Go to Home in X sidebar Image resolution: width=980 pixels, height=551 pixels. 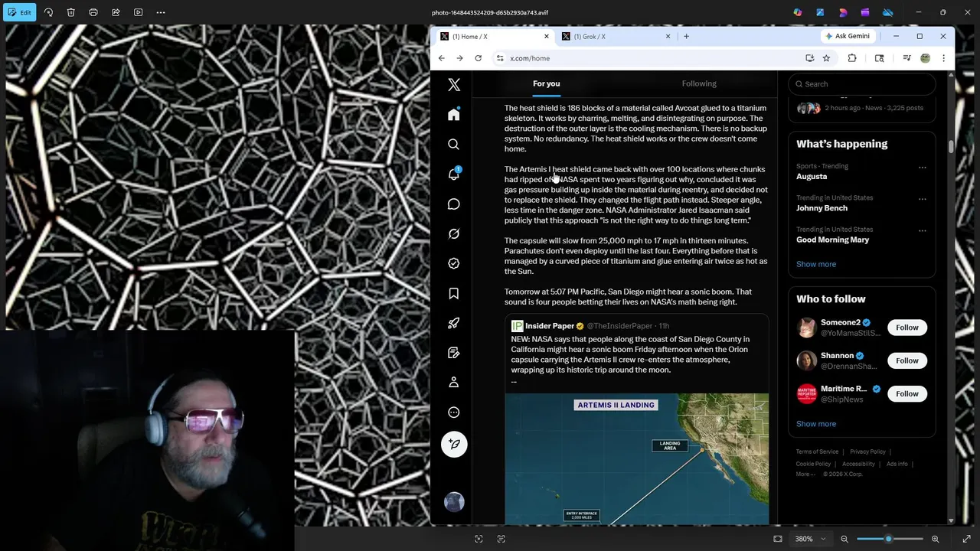pos(454,115)
